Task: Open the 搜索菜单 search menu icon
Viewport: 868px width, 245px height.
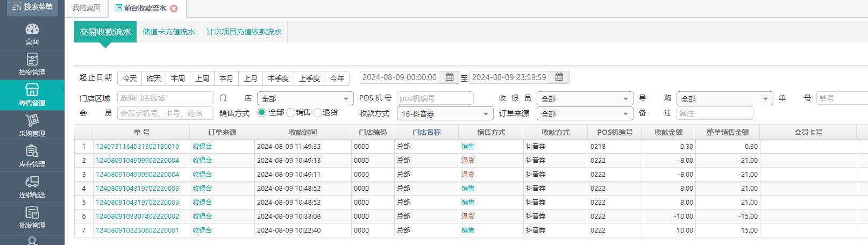Action: point(17,7)
